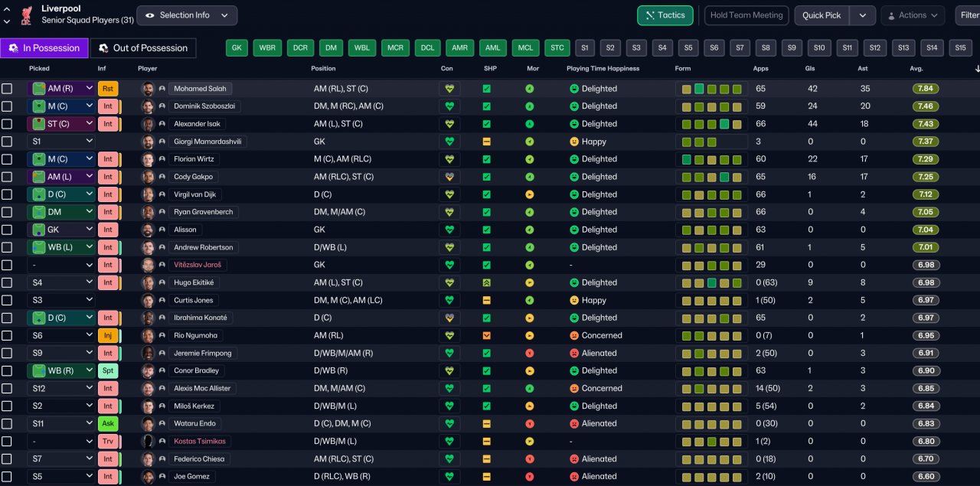Image resolution: width=980 pixels, height=486 pixels.
Task: Click Mohamed Salah's form squares
Action: pos(711,89)
